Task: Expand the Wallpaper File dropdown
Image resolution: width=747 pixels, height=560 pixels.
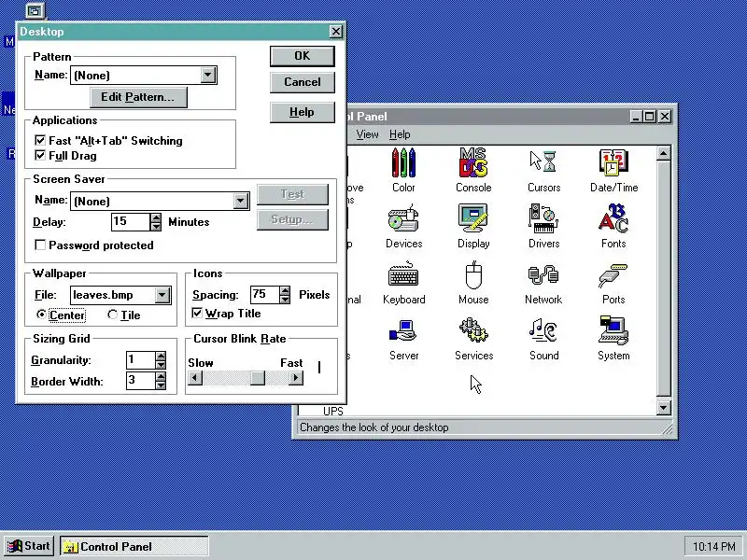Action: [162, 295]
